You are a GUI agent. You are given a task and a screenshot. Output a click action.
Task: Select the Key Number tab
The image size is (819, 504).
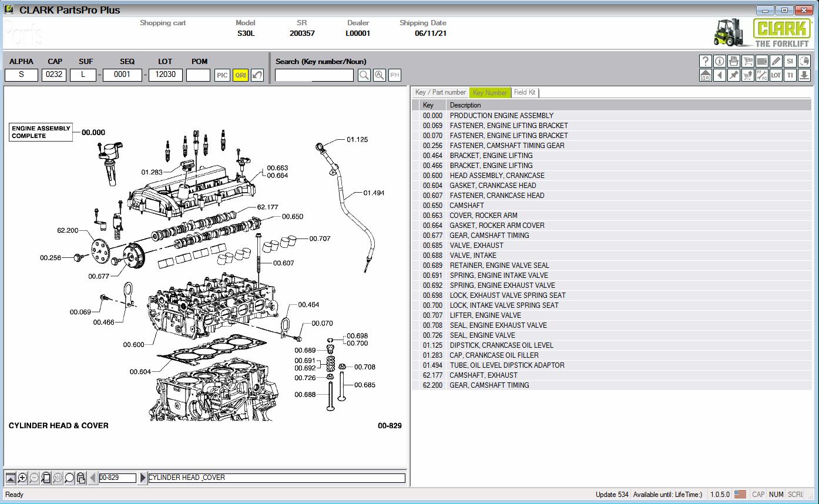pos(490,92)
